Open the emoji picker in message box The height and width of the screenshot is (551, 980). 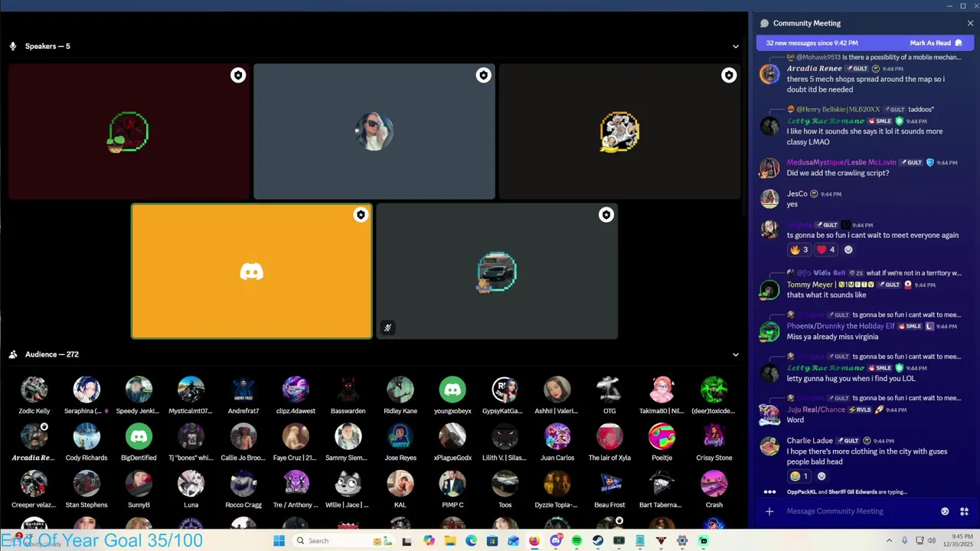coord(945,511)
